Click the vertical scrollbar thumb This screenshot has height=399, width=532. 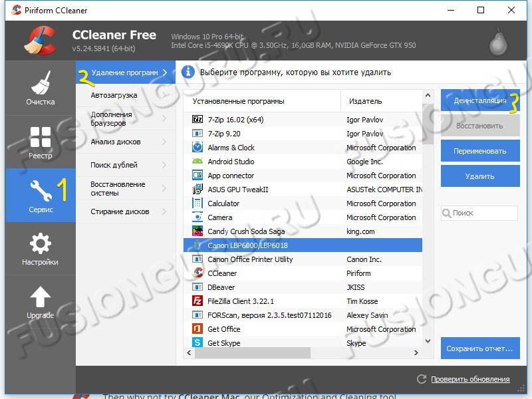[428, 123]
